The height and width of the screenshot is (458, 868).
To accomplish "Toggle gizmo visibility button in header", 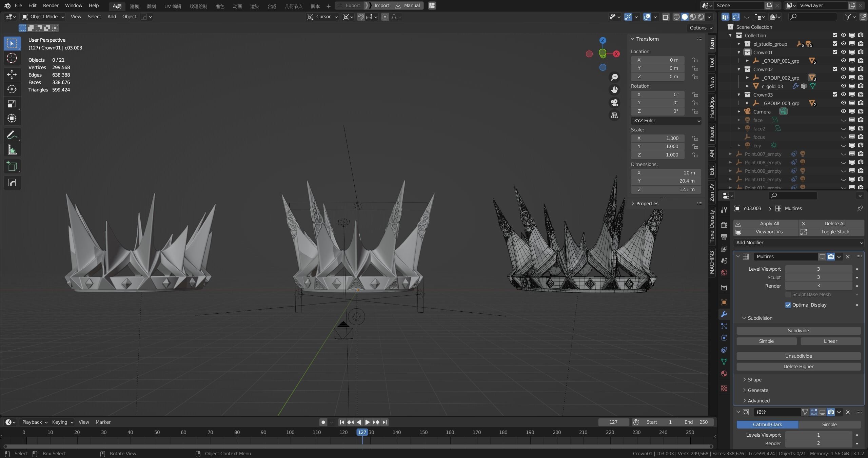I will pyautogui.click(x=628, y=17).
